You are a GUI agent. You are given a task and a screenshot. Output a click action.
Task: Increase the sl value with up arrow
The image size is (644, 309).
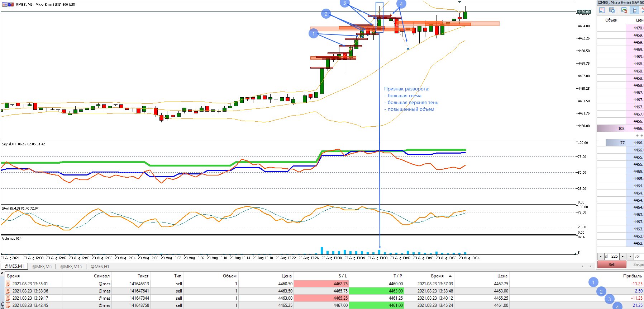pyautogui.click(x=623, y=256)
